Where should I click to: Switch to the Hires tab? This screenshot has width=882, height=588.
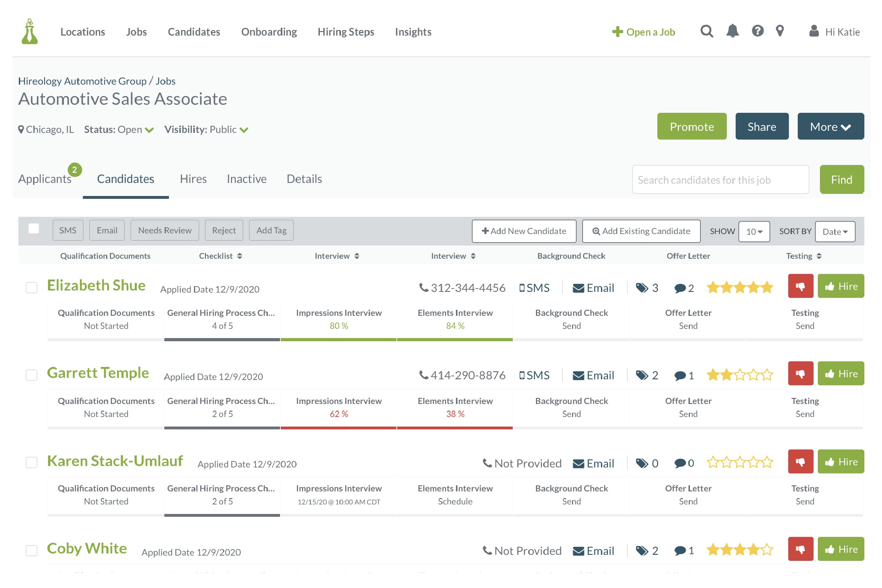click(x=193, y=179)
